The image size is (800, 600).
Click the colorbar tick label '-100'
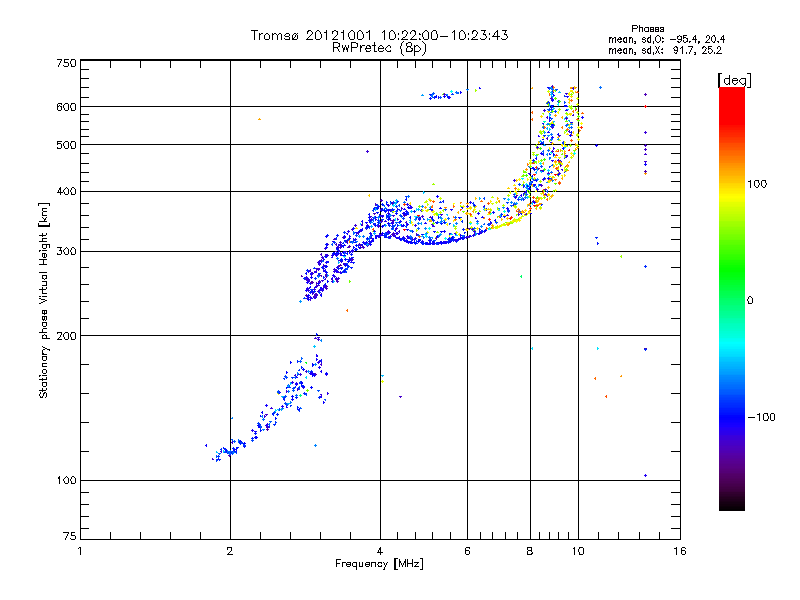click(761, 417)
